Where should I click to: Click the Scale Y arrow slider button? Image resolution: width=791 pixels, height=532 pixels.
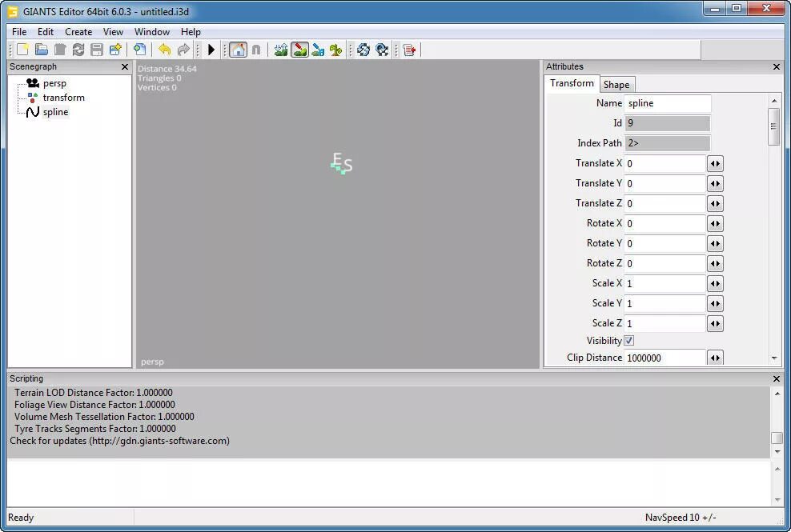click(x=715, y=303)
